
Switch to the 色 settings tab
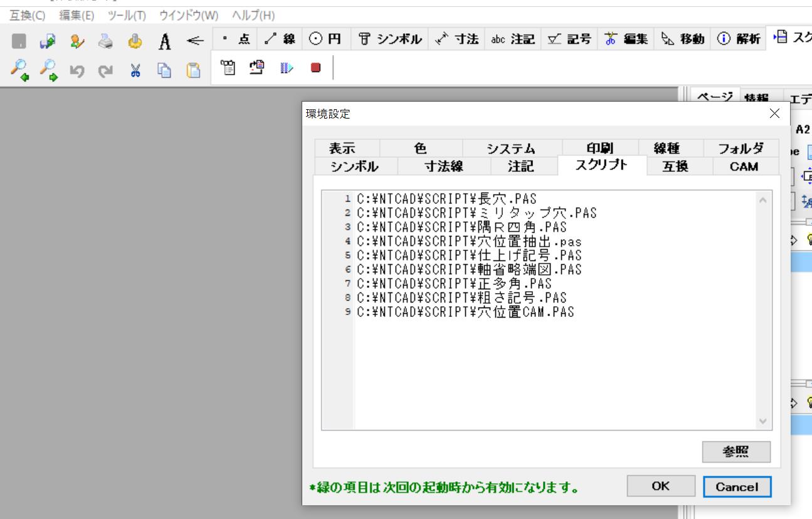pyautogui.click(x=421, y=148)
